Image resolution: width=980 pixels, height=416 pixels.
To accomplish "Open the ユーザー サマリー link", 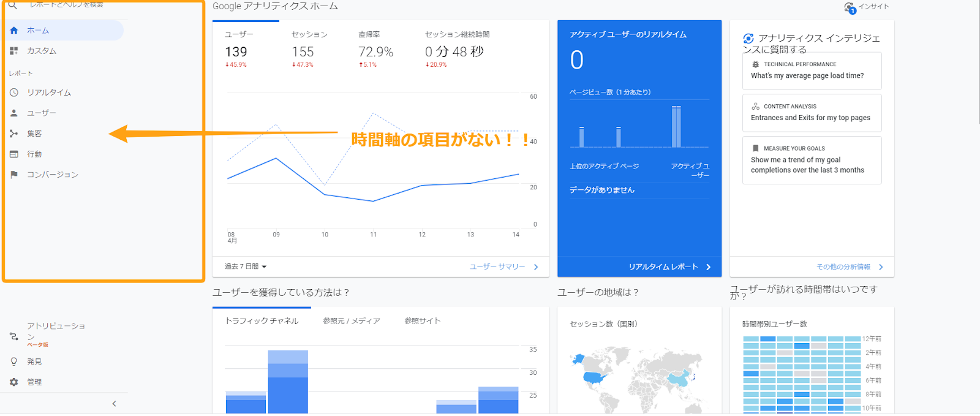I will tap(497, 267).
